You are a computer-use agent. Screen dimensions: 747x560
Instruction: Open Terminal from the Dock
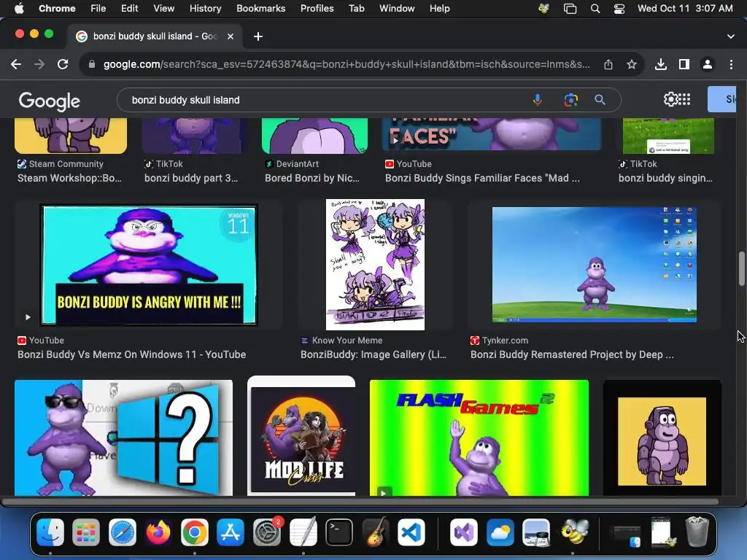pos(338,532)
